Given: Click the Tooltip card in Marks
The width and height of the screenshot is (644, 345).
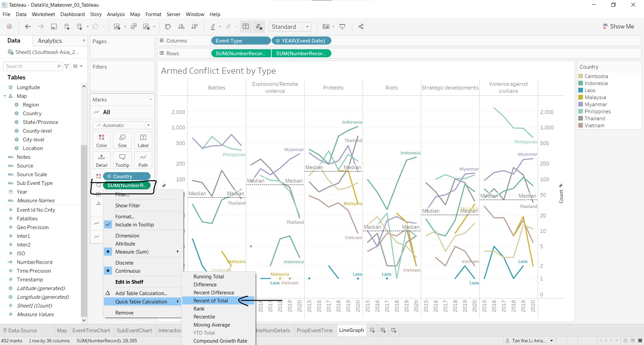Looking at the screenshot, I should [x=122, y=160].
